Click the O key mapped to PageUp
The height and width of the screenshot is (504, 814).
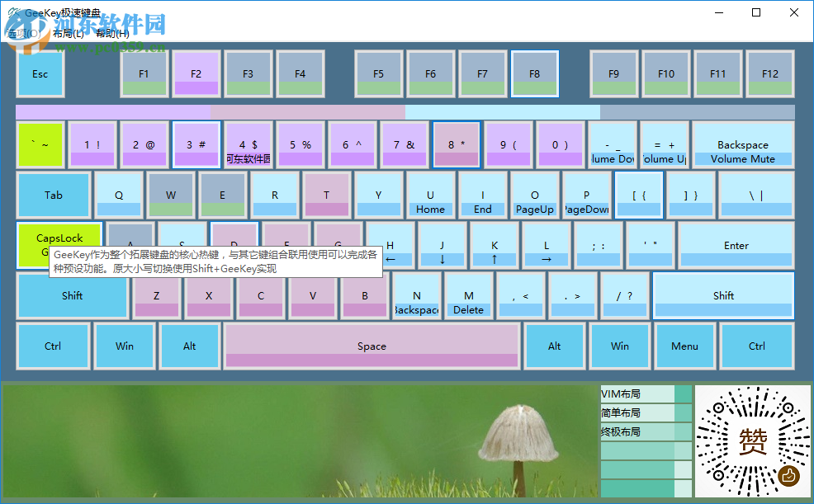[x=535, y=195]
